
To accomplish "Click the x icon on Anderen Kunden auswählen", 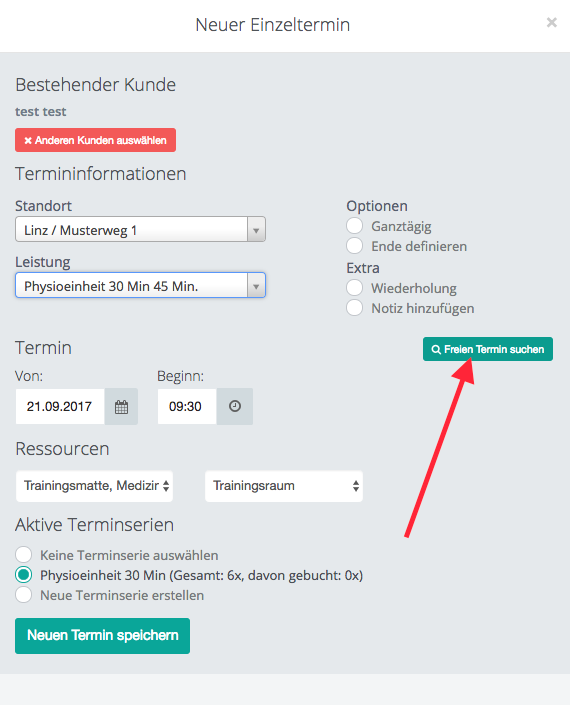I will [x=28, y=141].
